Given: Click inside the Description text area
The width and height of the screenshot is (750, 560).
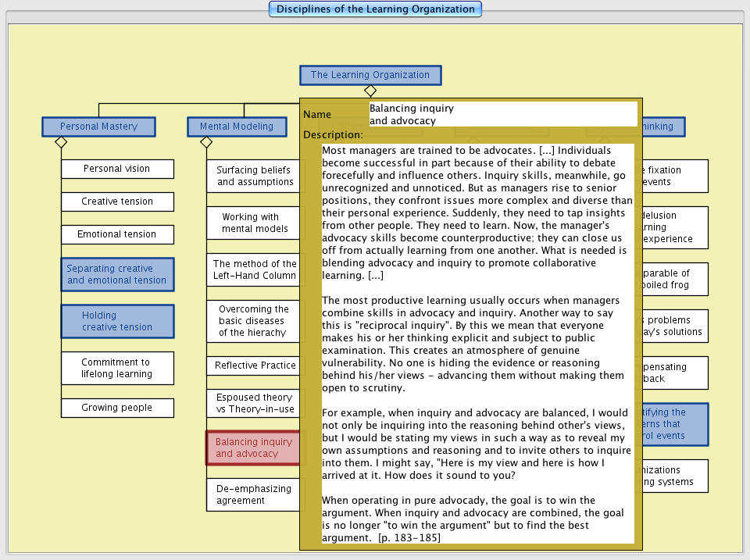Looking at the screenshot, I should coord(477,342).
